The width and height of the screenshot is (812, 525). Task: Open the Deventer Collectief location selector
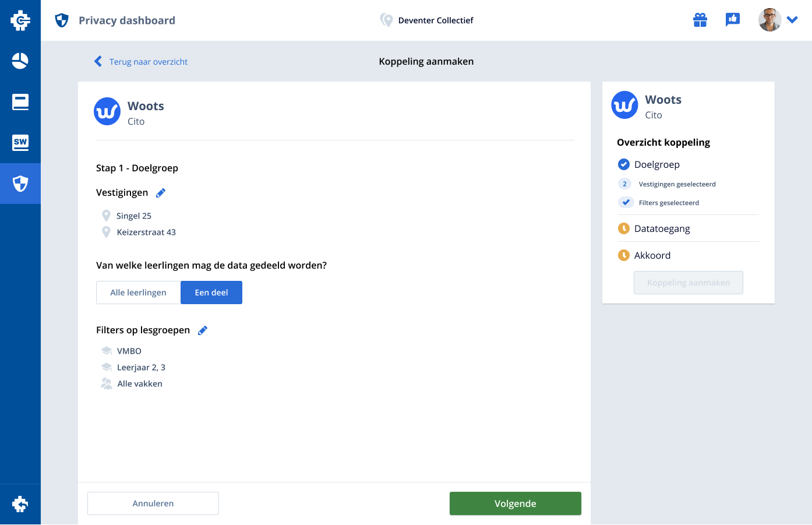pyautogui.click(x=427, y=20)
